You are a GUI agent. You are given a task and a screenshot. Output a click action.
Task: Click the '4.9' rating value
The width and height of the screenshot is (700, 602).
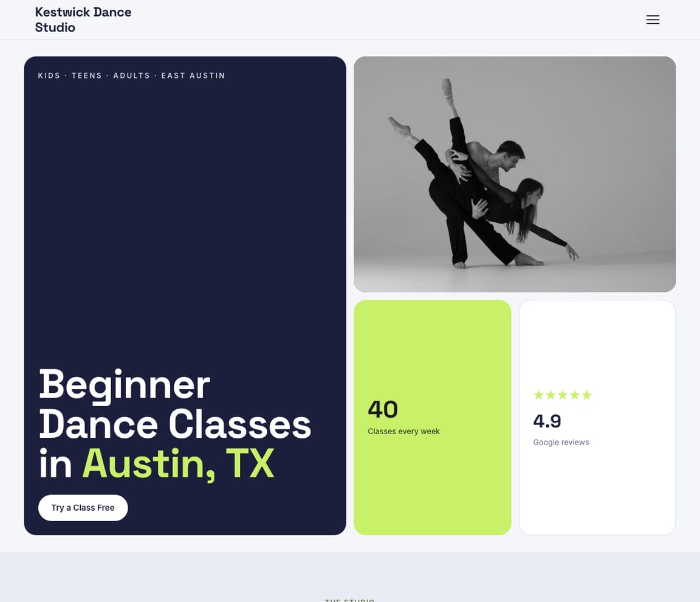547,421
